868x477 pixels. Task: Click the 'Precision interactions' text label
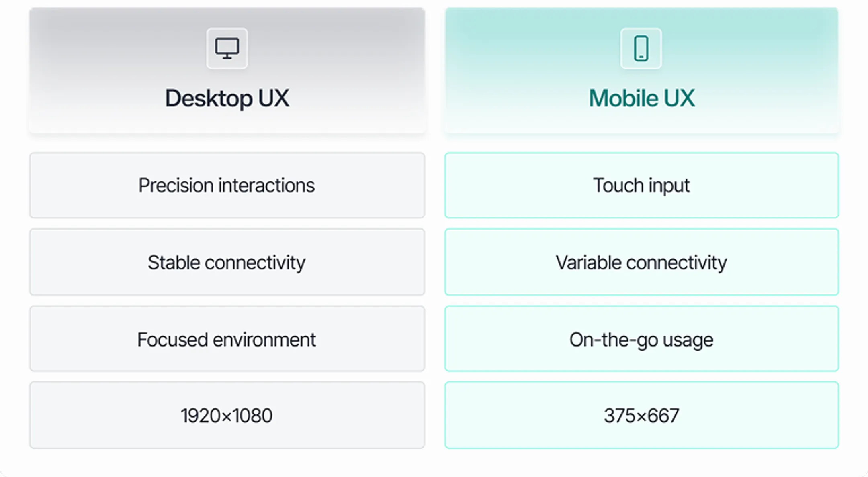pos(227,185)
